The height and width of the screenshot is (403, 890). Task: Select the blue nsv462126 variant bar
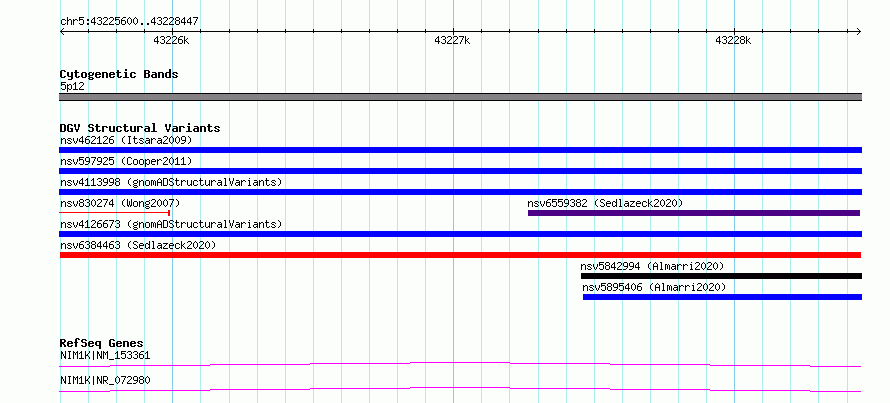(460, 150)
